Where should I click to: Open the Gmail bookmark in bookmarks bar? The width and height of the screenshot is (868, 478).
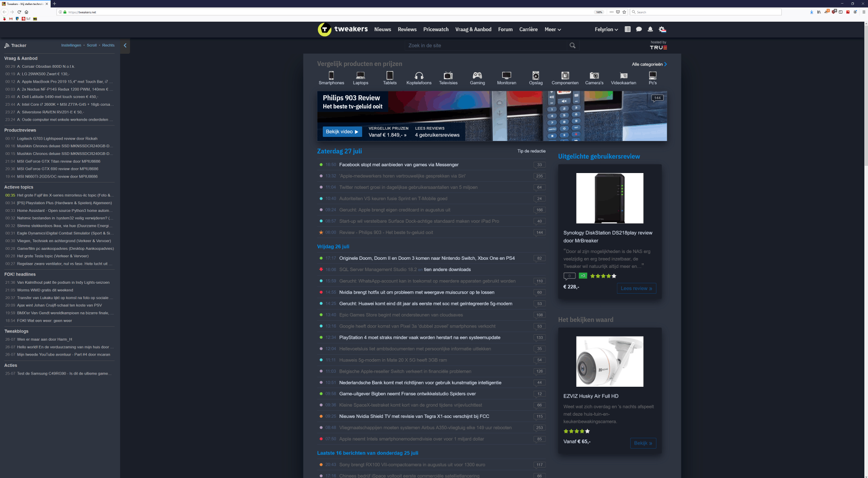pyautogui.click(x=11, y=19)
